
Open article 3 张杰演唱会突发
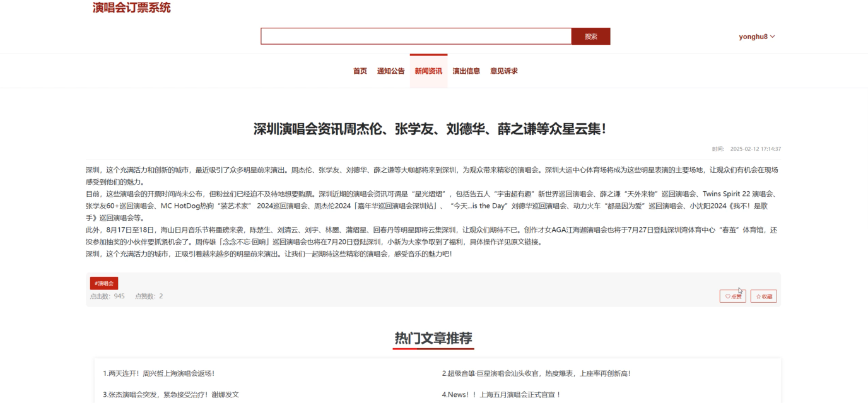[171, 395]
